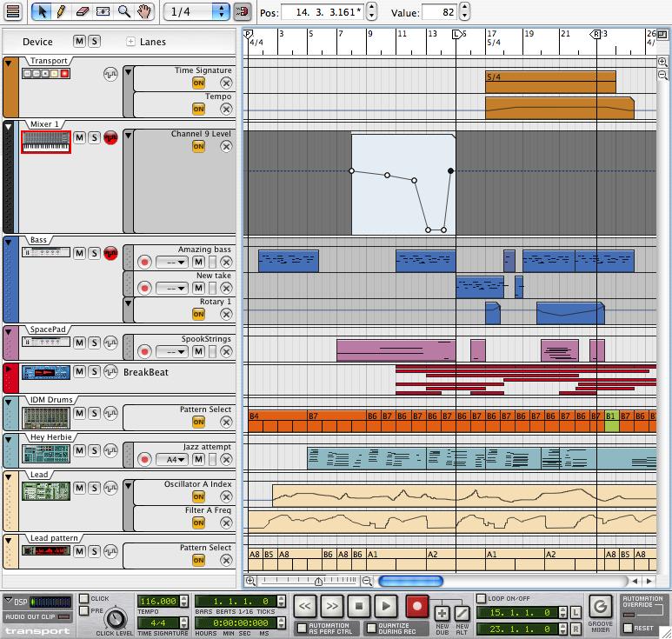The height and width of the screenshot is (639, 672).
Task: Toggle the metronome Click checkbox
Action: pos(84,599)
